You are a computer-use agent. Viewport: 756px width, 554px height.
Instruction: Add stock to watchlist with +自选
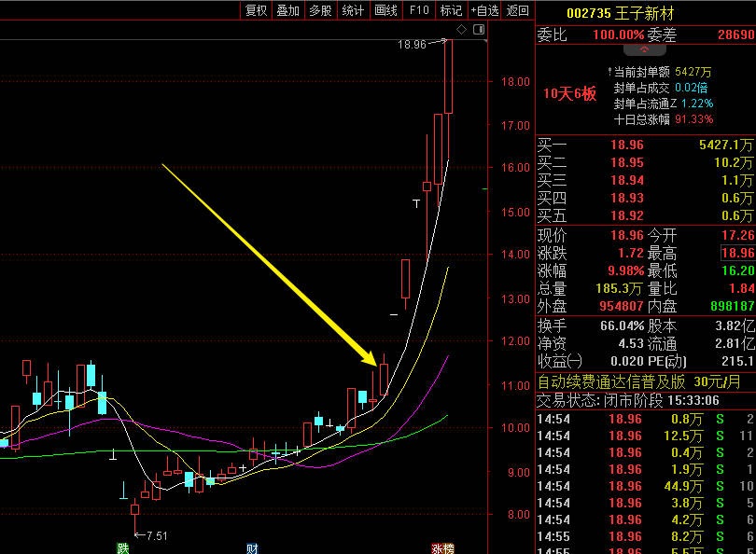[x=484, y=10]
